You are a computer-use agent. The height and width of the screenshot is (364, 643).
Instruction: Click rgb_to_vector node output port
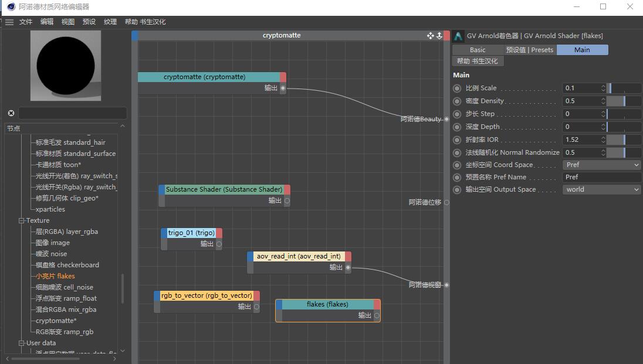(x=256, y=307)
